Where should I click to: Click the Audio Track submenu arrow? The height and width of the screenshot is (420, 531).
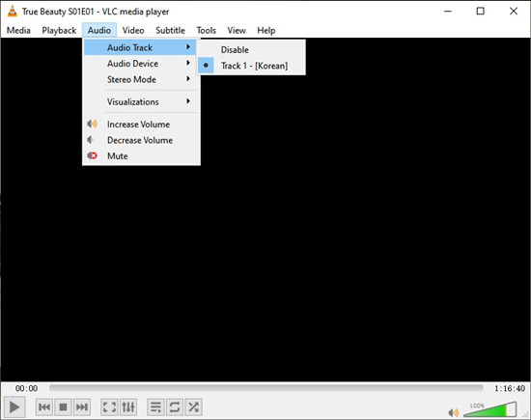188,47
